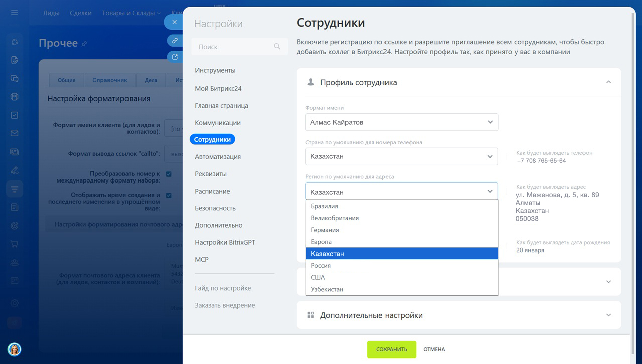The width and height of the screenshot is (642, 364).
Task: Select Германия from the region list
Action: pos(325,230)
